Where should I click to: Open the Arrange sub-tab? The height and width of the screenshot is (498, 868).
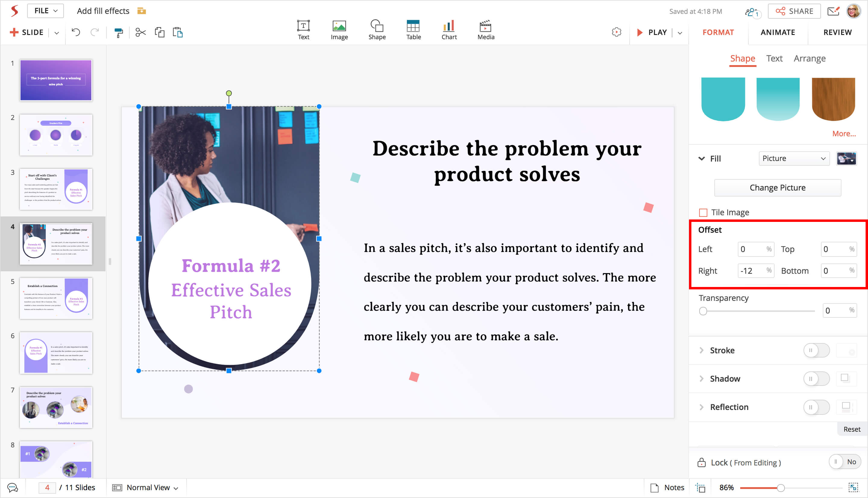(x=809, y=58)
